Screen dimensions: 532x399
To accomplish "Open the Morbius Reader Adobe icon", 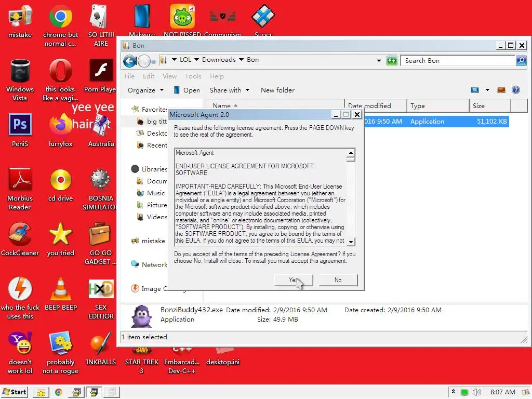I will [20, 189].
